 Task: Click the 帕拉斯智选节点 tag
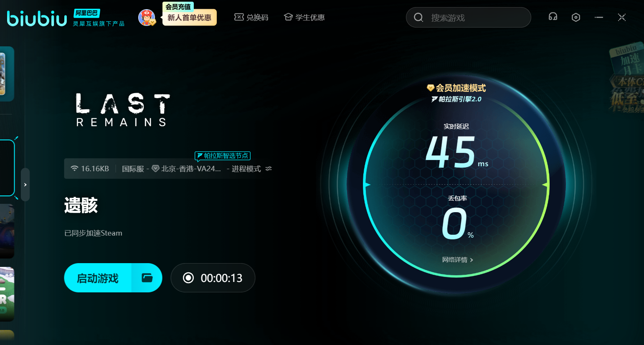(x=223, y=156)
